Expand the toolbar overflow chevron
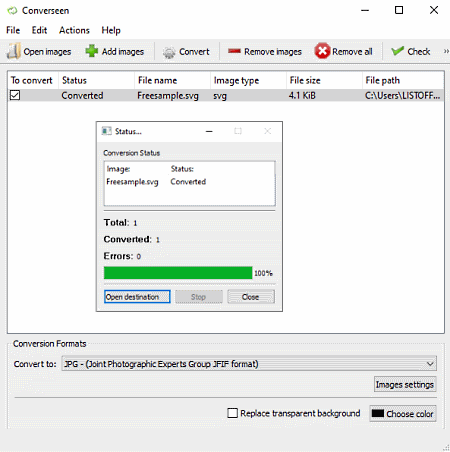 coord(446,51)
